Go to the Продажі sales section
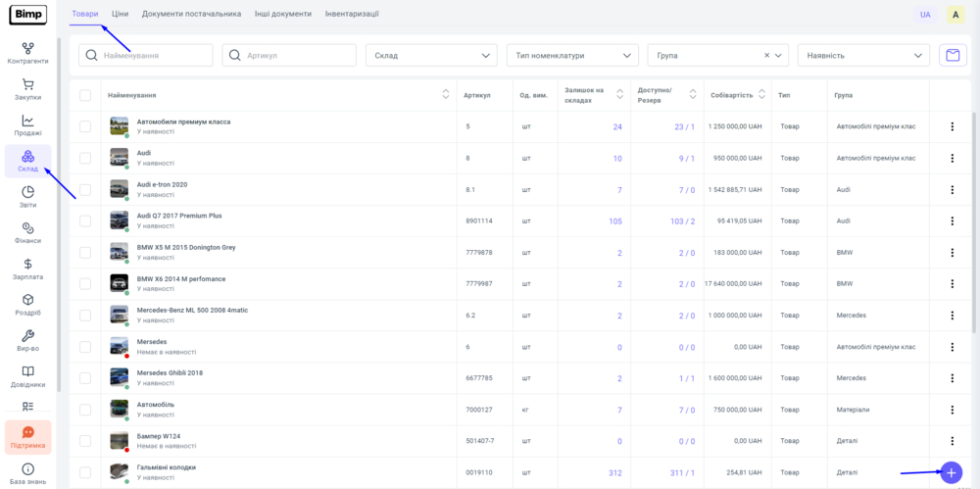The image size is (980, 489). coord(27,125)
